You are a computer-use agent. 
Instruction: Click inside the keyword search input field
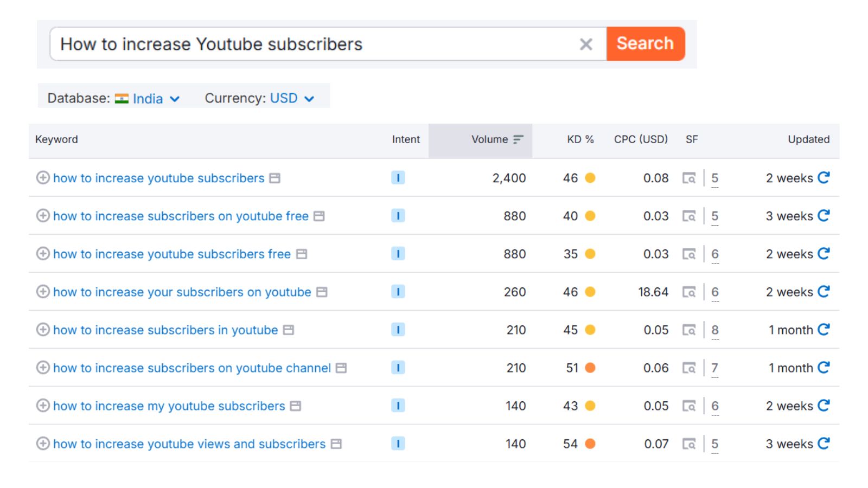point(315,44)
